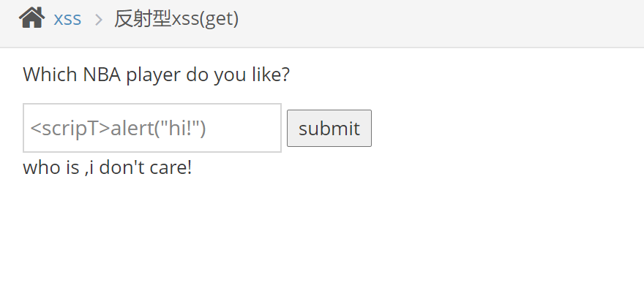644x296 pixels.
Task: Click the home icon in the breadcrumb
Action: (x=32, y=18)
